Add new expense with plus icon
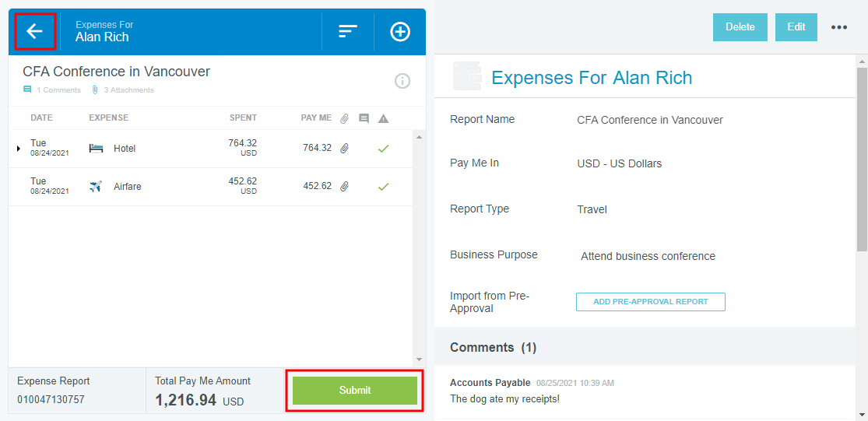 coord(400,32)
